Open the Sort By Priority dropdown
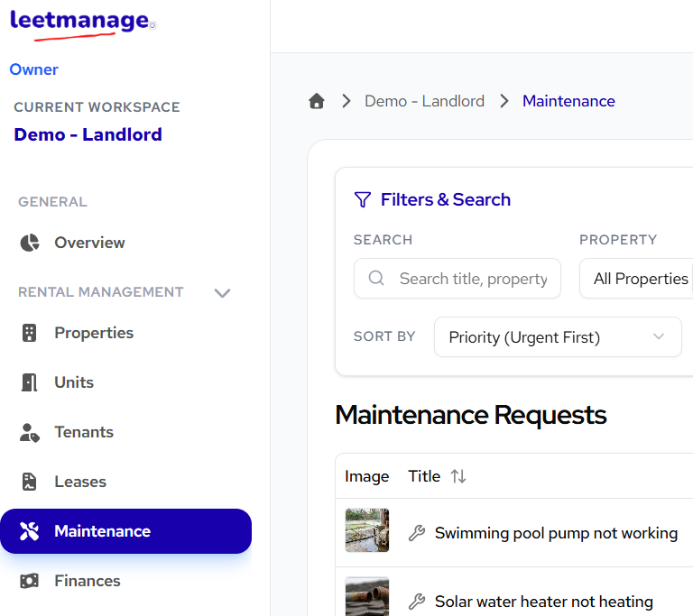The image size is (693, 616). (558, 337)
